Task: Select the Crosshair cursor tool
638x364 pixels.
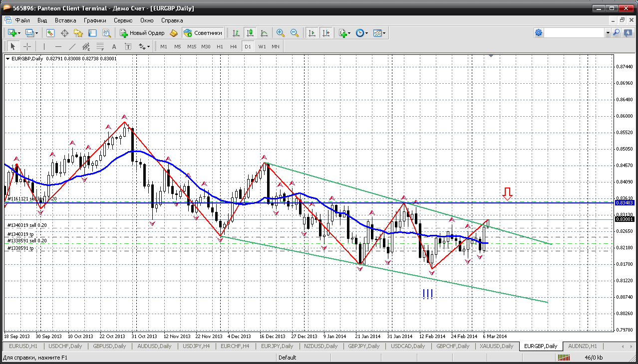Action: (27, 46)
